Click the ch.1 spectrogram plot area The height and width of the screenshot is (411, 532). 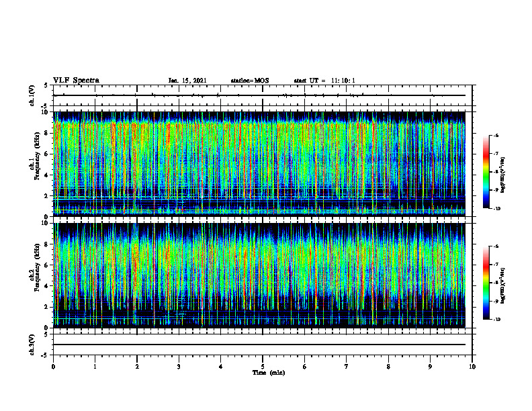click(x=259, y=164)
